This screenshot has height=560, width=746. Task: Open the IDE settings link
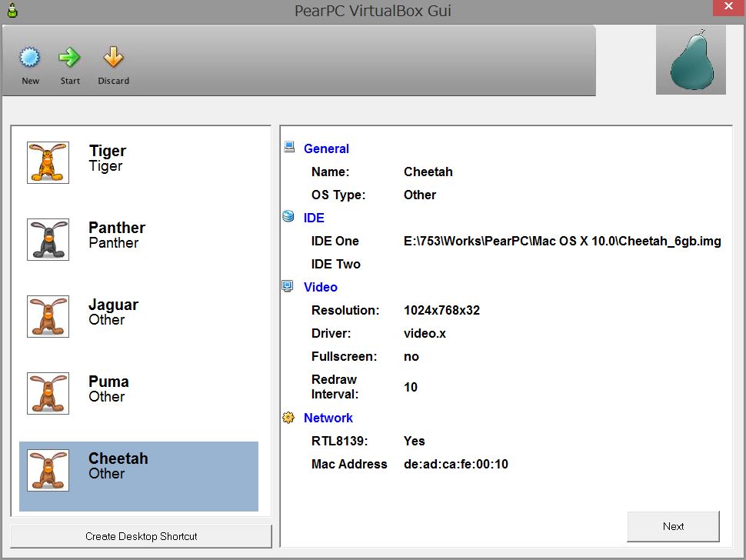coord(314,218)
